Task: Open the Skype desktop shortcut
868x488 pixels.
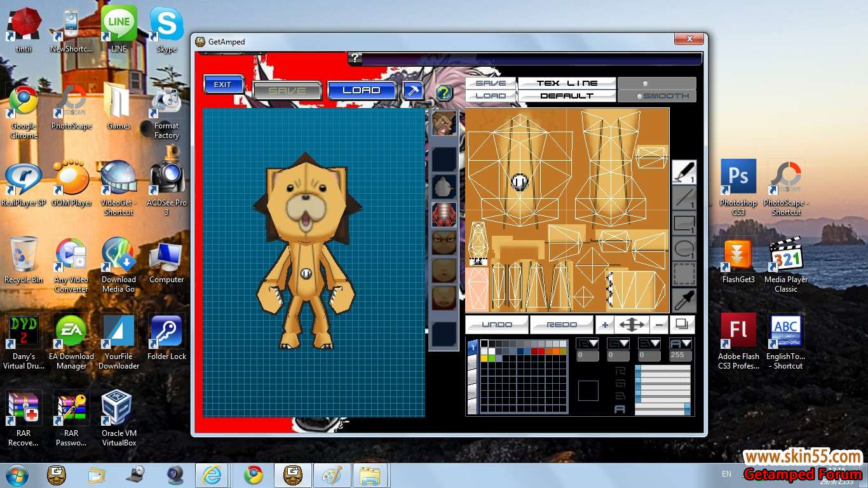Action: click(x=166, y=30)
